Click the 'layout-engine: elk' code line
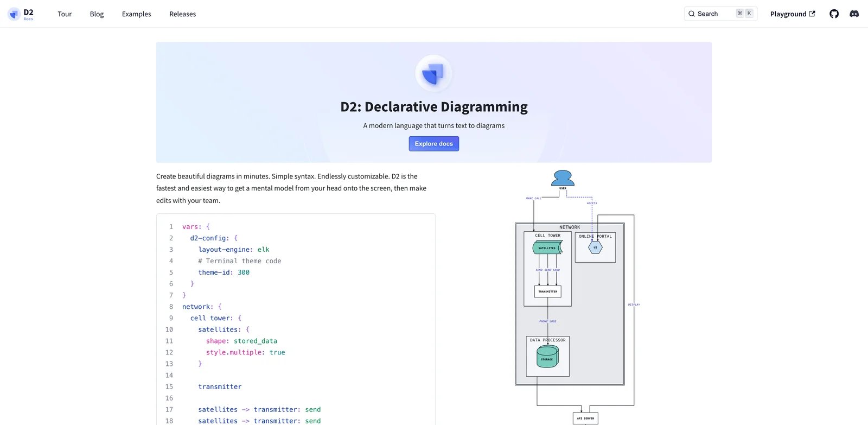The image size is (868, 425). (x=234, y=250)
